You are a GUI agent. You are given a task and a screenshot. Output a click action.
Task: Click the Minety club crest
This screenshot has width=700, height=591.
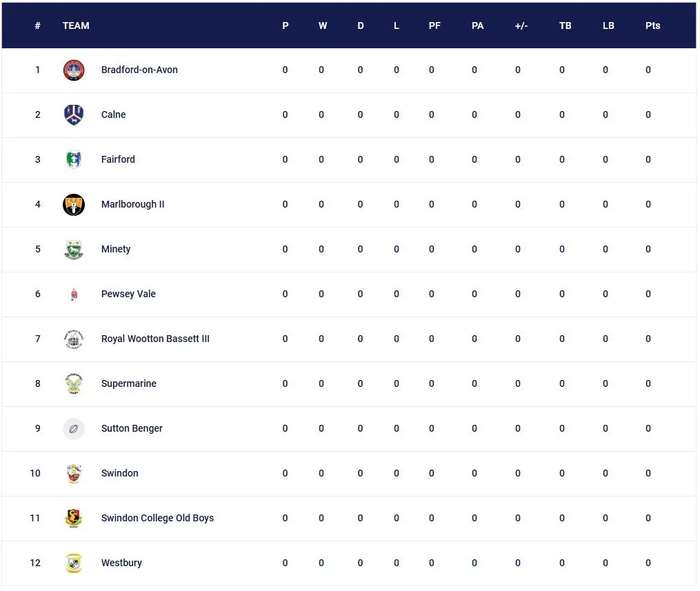coord(74,249)
